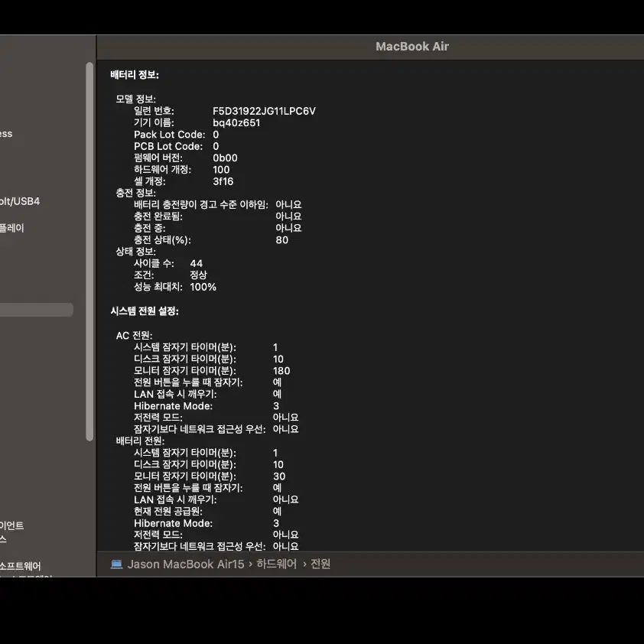Click serial number F5D31922JG11LPC6V

point(264,111)
